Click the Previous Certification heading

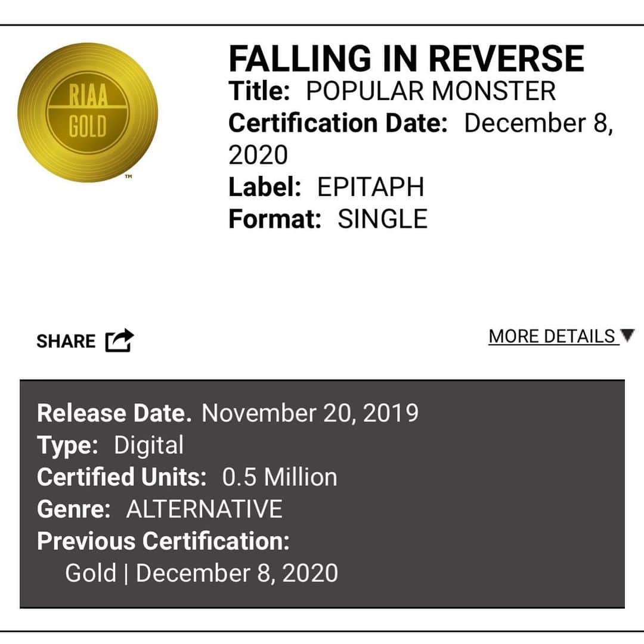click(163, 541)
